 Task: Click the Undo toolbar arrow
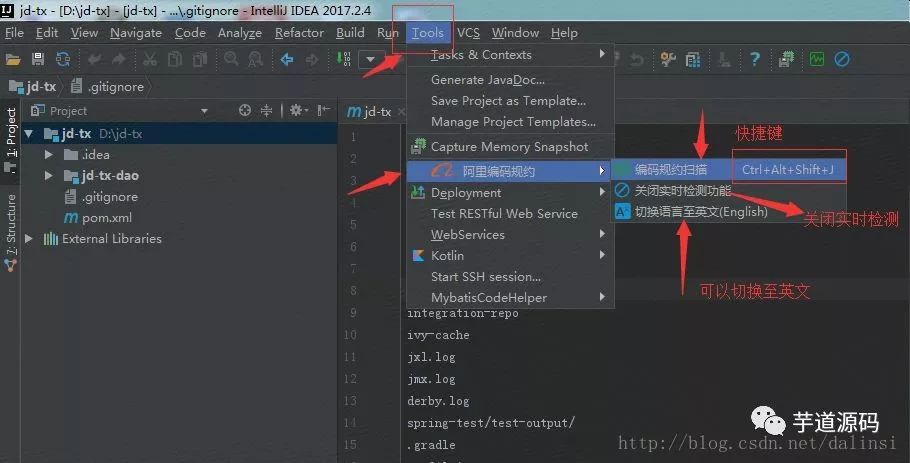tap(94, 59)
